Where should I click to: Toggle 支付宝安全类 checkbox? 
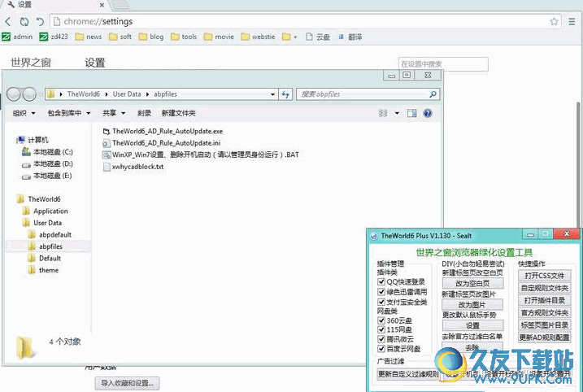381,302
